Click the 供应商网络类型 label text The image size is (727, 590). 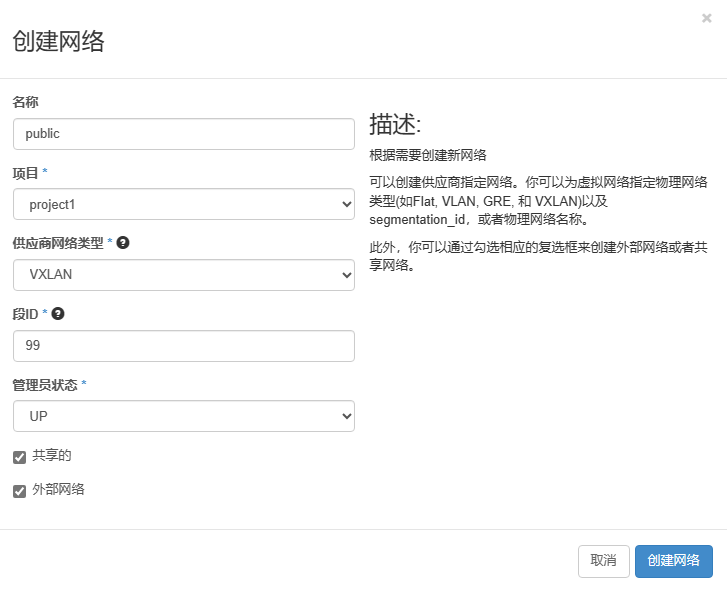coord(58,243)
